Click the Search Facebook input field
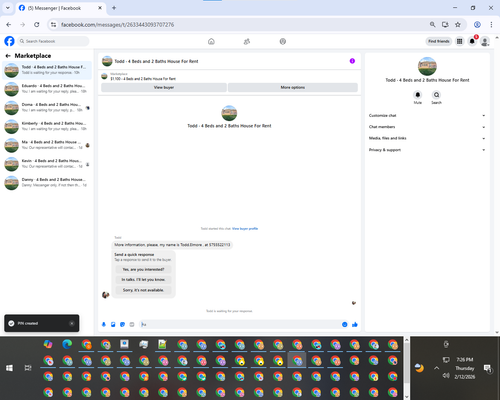 [53, 41]
